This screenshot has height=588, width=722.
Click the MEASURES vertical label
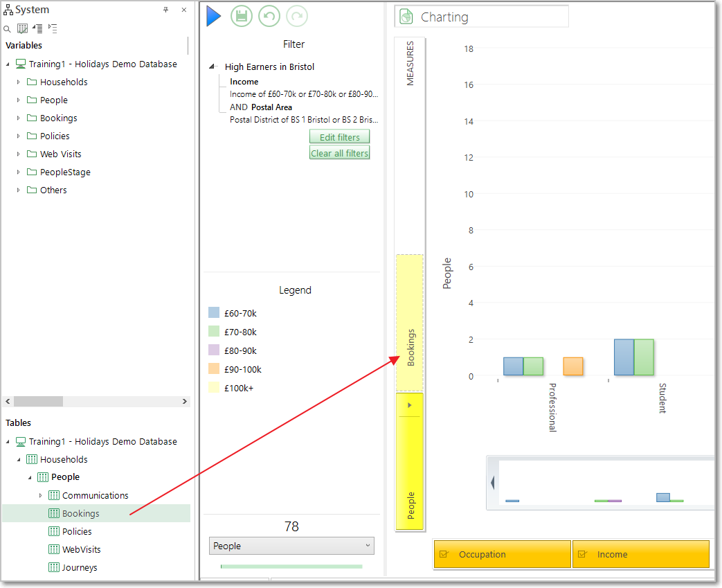pyautogui.click(x=410, y=64)
